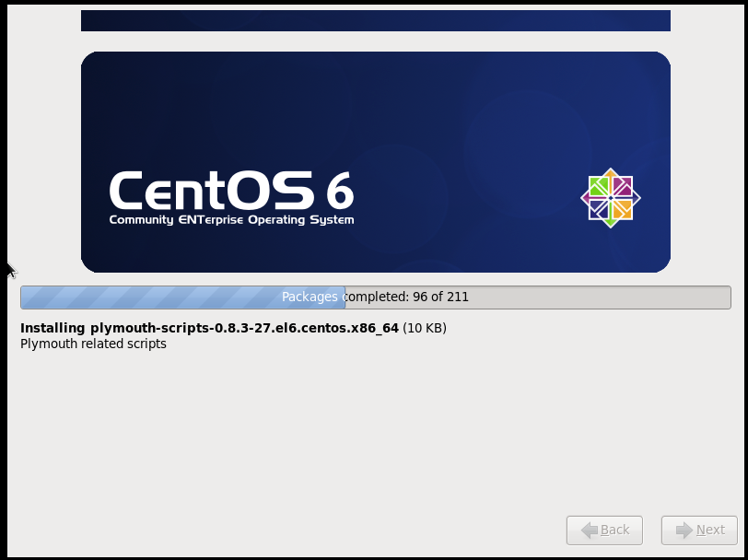This screenshot has height=560, width=748.
Task: Click the 'Packages completed: 96 of 211' label
Action: point(376,297)
